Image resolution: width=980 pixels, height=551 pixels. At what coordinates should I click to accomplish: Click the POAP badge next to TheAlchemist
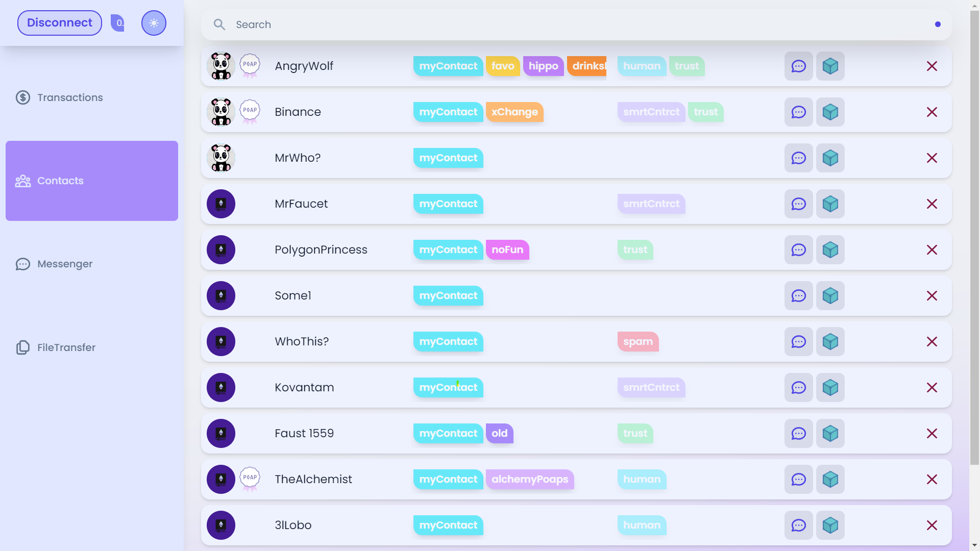pyautogui.click(x=250, y=479)
